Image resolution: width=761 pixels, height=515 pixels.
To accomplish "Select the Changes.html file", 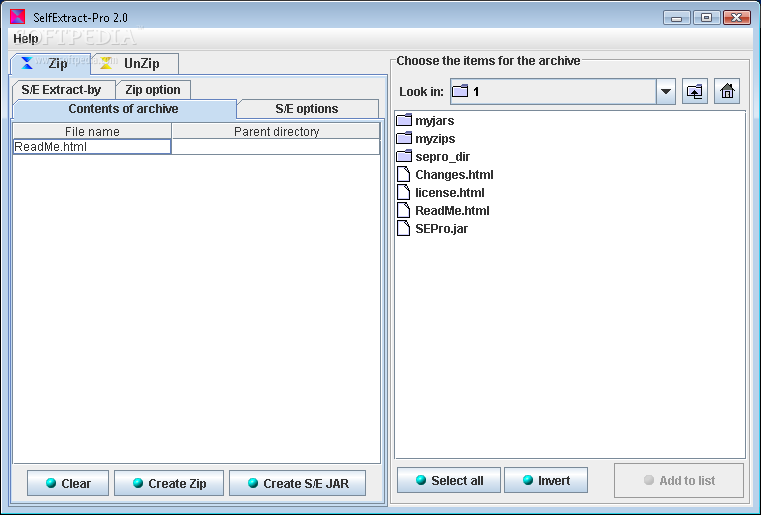I will [445, 174].
